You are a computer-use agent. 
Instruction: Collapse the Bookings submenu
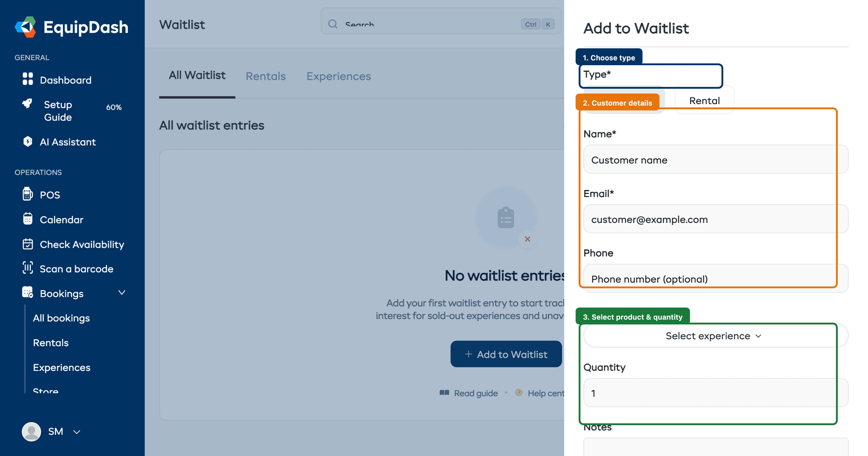pyautogui.click(x=122, y=293)
